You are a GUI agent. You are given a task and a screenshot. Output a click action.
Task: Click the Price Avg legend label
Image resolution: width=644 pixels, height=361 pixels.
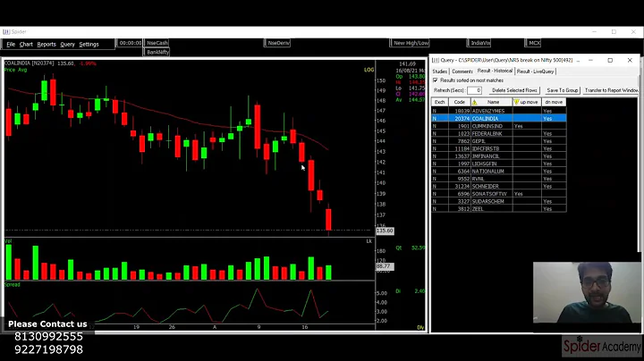15,70
